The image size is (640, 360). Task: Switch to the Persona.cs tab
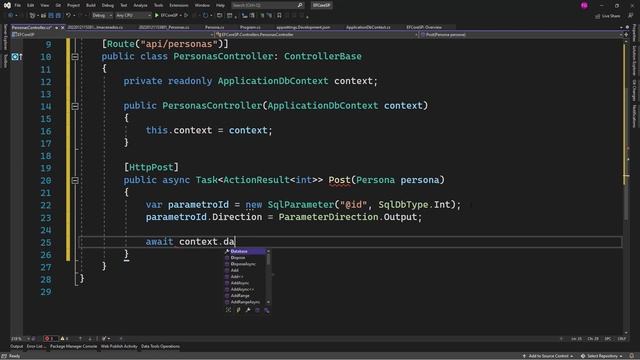click(x=214, y=27)
